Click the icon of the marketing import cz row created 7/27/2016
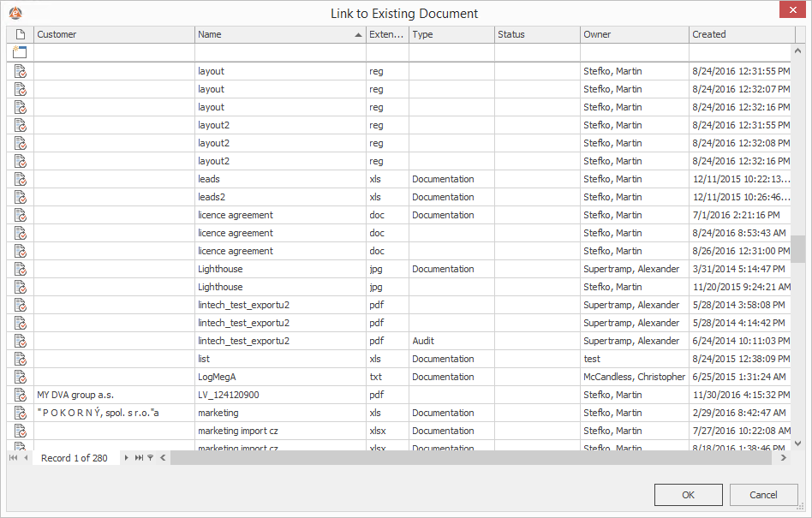This screenshot has height=518, width=812. pyautogui.click(x=21, y=431)
